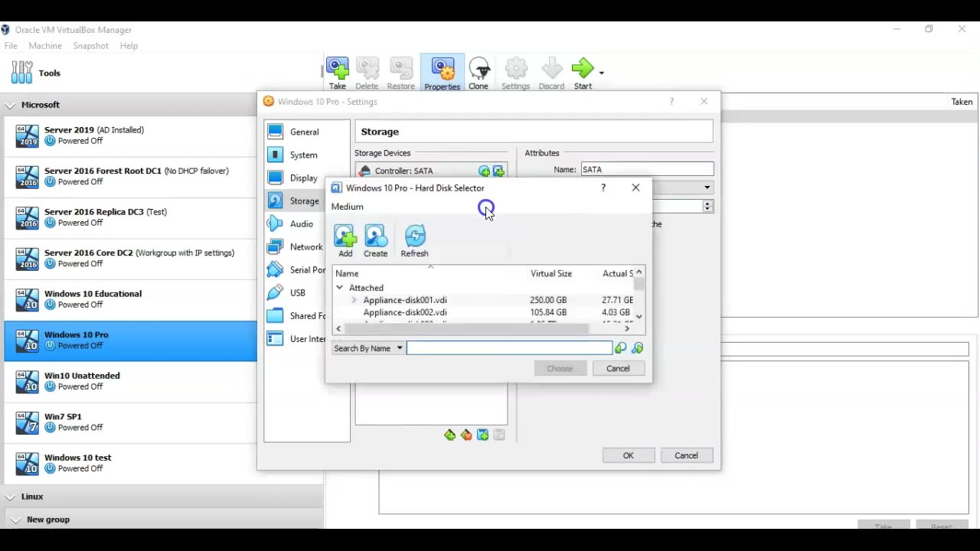Select User Interface category in Settings
Viewport: 980px width, 551px height.
296,338
